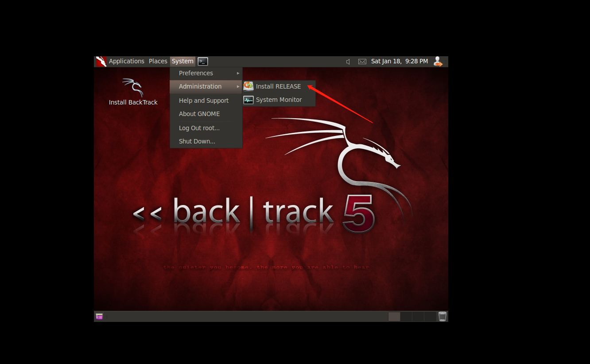Open About GNOME
The height and width of the screenshot is (364, 590).
tap(206, 114)
